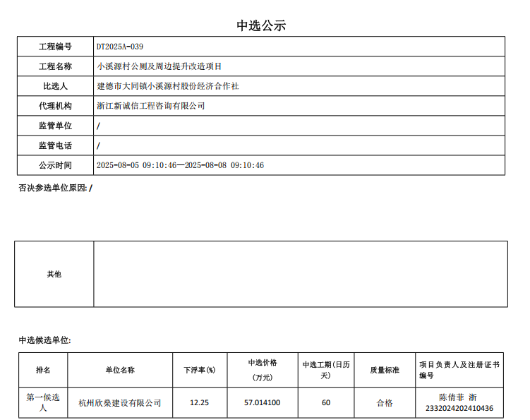The height and width of the screenshot is (420, 530).
Task: Click agency name 浙江新诚信工程咨询有限公司
Action: 150,106
